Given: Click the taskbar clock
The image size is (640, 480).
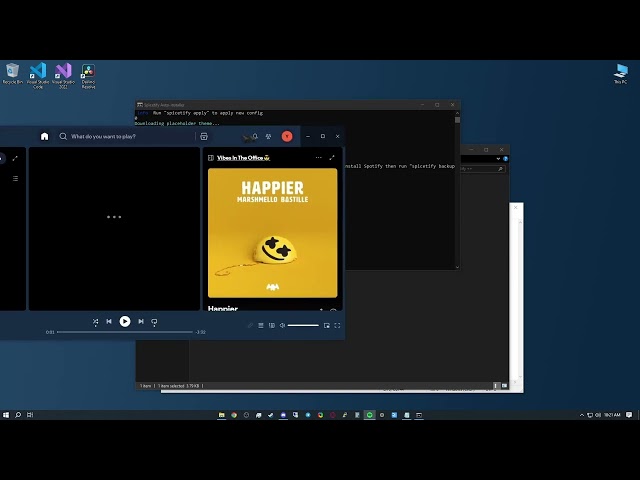Looking at the screenshot, I should tap(612, 415).
